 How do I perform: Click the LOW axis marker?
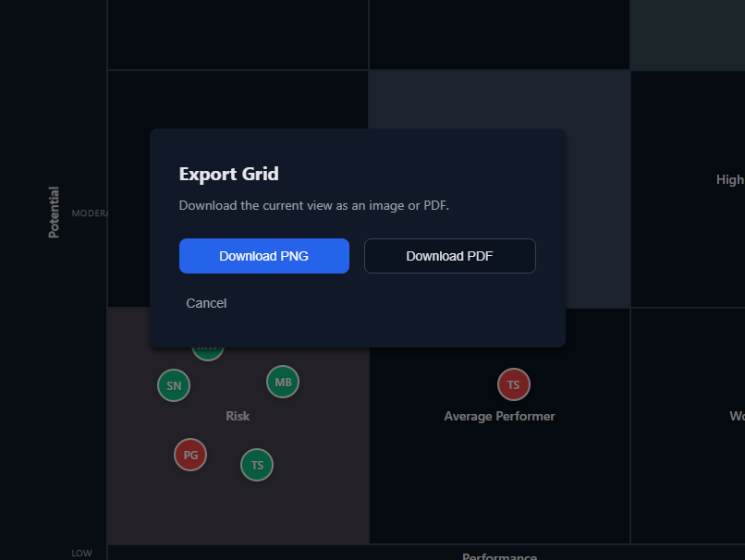[81, 553]
